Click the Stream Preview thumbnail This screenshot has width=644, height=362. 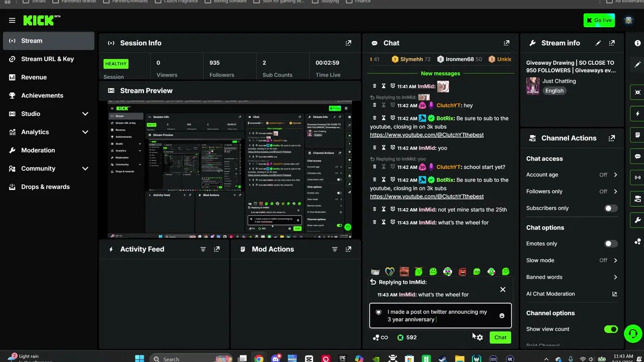tap(230, 169)
